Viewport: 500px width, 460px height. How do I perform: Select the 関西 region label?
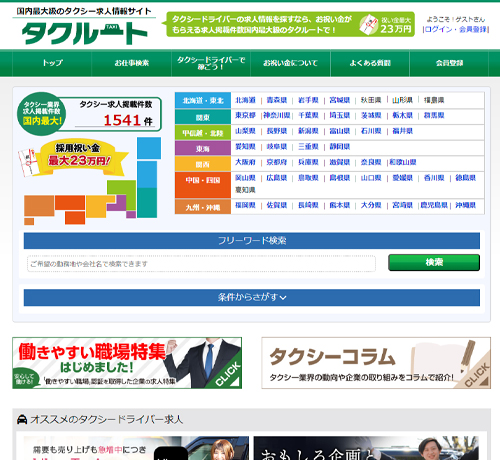tap(203, 164)
